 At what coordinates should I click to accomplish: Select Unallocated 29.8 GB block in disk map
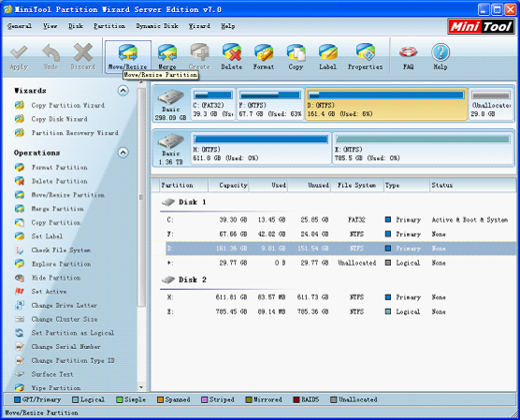click(x=491, y=104)
